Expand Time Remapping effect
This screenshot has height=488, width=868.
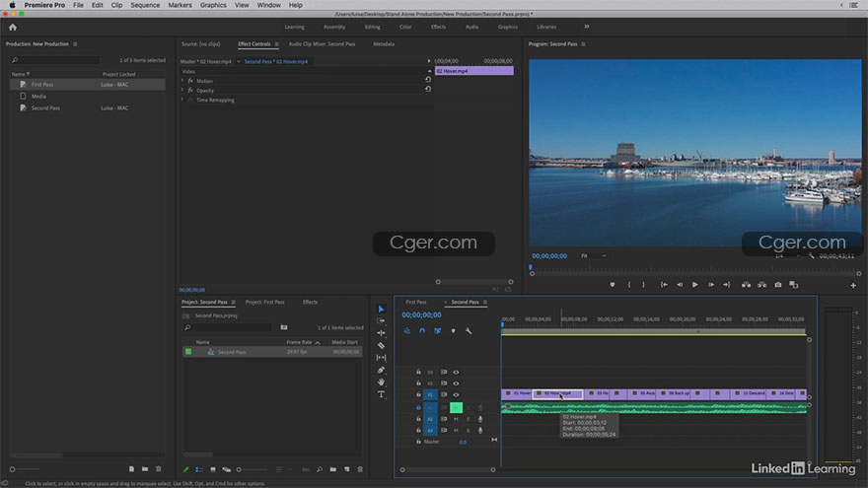pyautogui.click(x=182, y=100)
